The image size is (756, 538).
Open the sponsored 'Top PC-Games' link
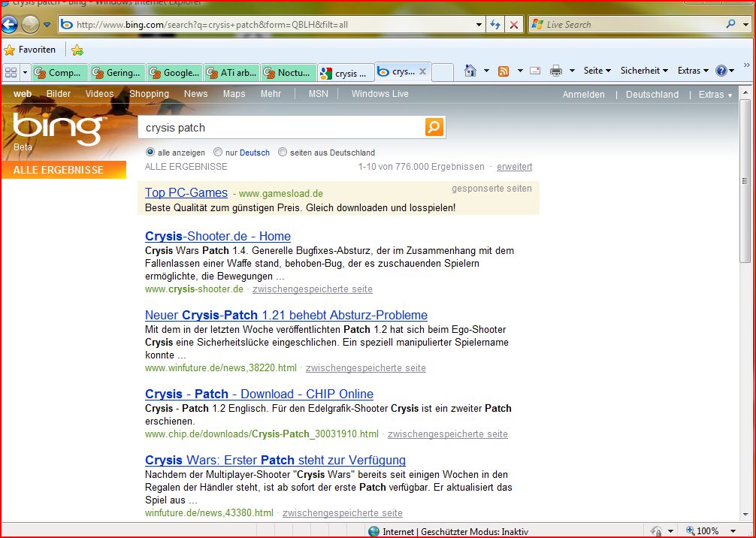[186, 192]
